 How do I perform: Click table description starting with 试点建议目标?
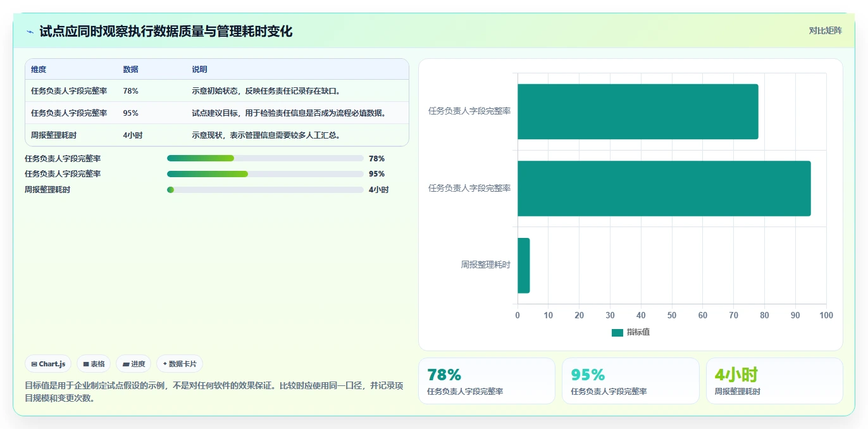289,113
